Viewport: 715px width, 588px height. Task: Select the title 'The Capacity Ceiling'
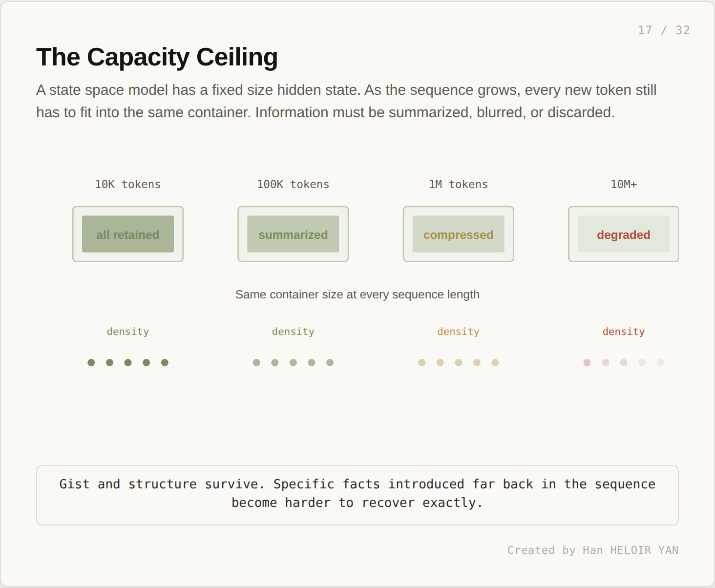(x=157, y=57)
